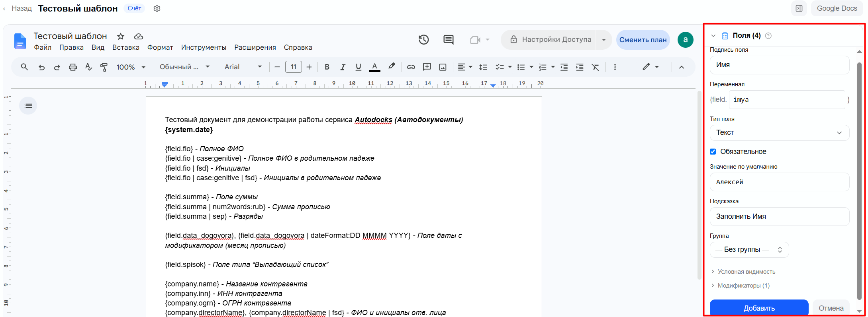This screenshot has width=868, height=317.
Task: Toggle the Обязательное checkbox
Action: click(713, 152)
